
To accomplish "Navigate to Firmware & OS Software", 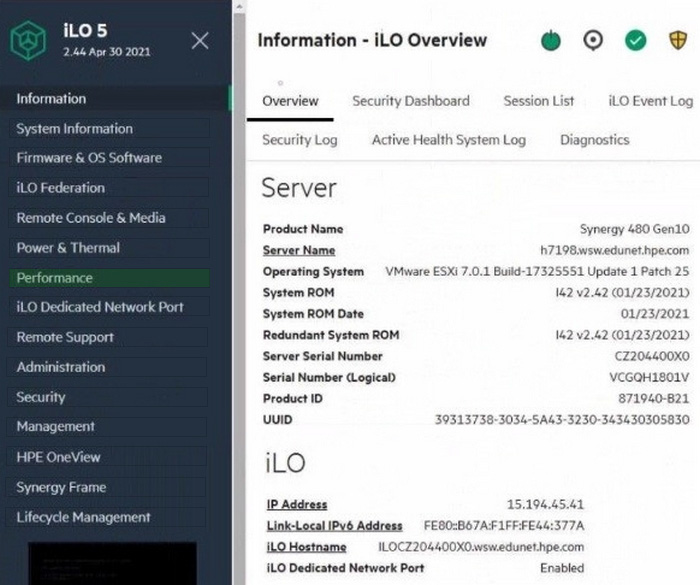I will [89, 158].
